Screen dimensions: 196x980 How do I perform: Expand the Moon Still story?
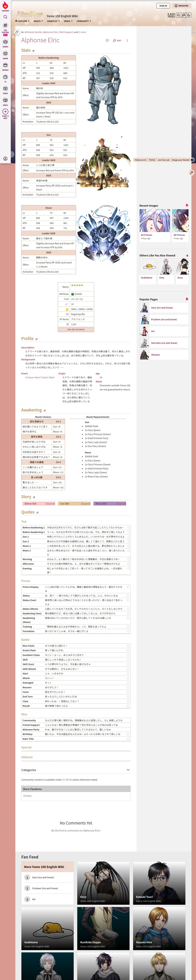[121, 504]
